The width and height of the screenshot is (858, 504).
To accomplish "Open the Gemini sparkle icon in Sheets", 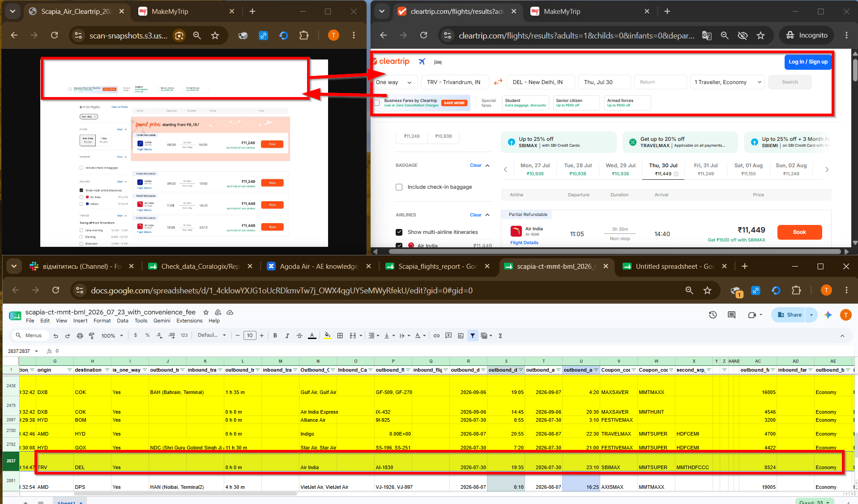I will click(828, 315).
